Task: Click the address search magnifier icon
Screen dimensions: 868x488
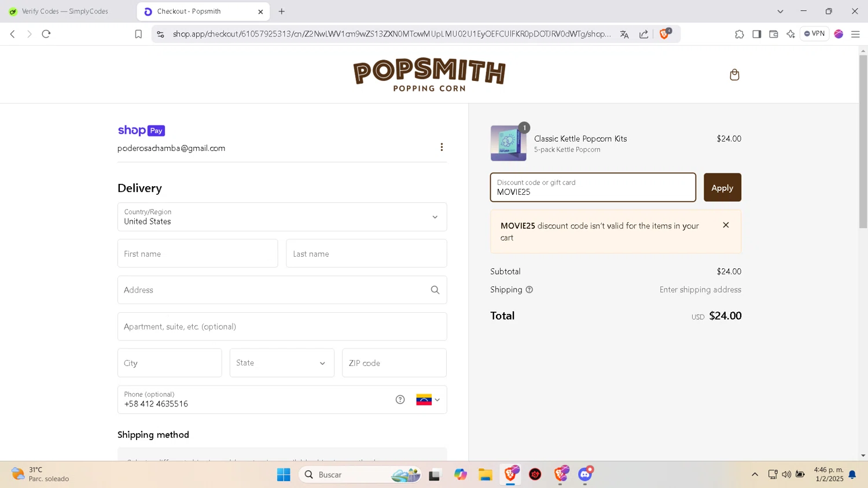Action: pos(435,290)
